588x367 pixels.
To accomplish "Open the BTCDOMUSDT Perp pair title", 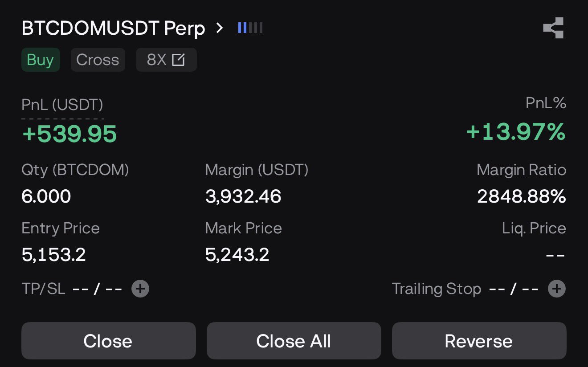I will tap(113, 29).
